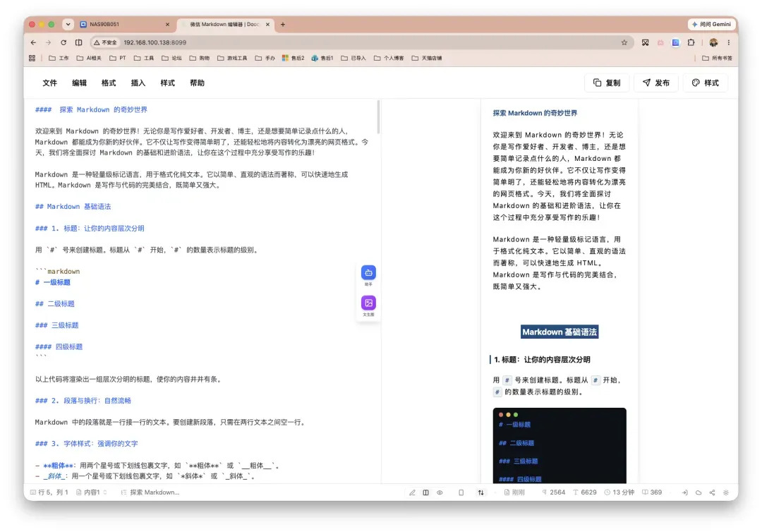Click the share icon in status bar
Viewport: 762px width, 532px height.
(712, 492)
